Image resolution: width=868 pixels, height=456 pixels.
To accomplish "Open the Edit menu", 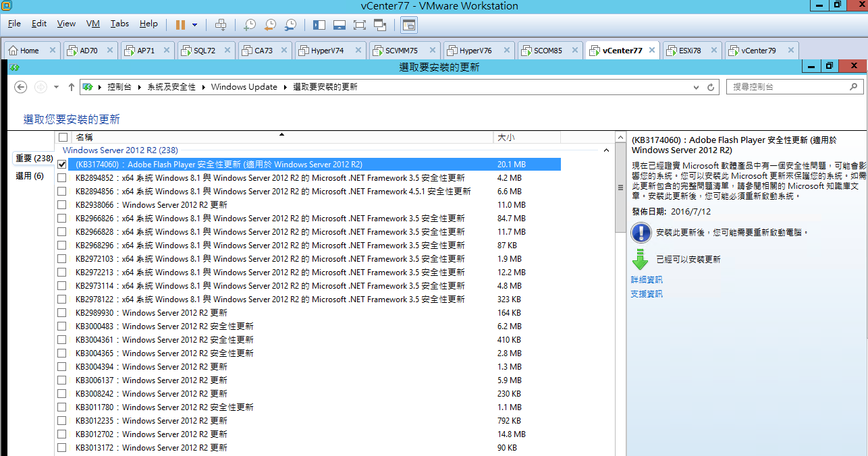I will 39,24.
